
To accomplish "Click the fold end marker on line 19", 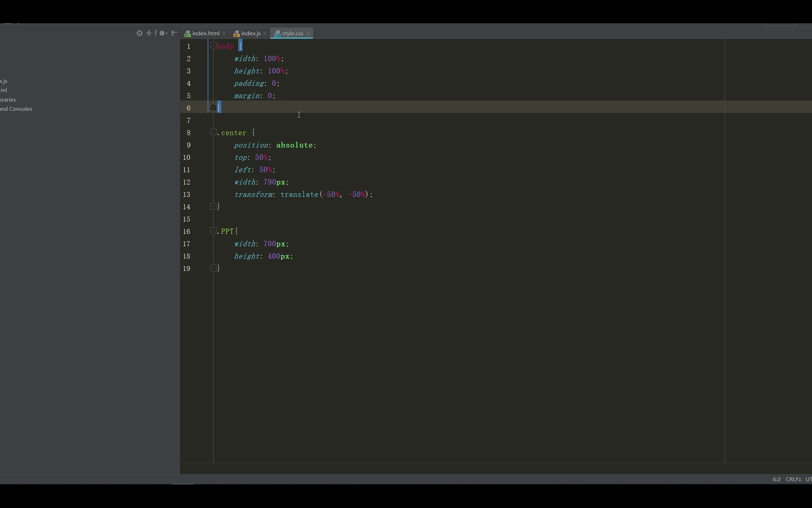I will (213, 268).
